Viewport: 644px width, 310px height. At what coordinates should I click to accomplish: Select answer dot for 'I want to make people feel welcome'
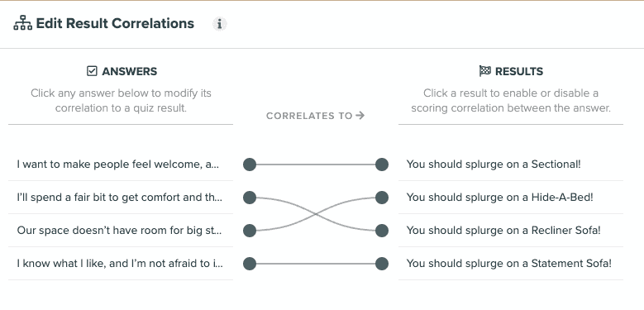tap(250, 165)
